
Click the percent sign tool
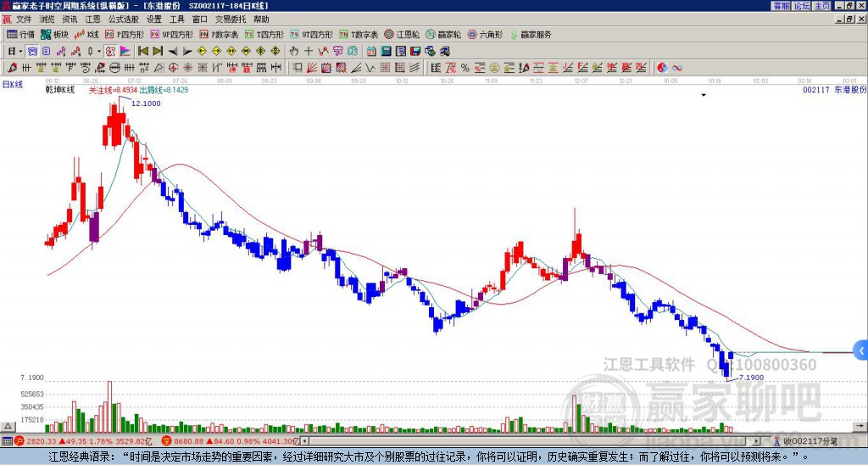[465, 68]
